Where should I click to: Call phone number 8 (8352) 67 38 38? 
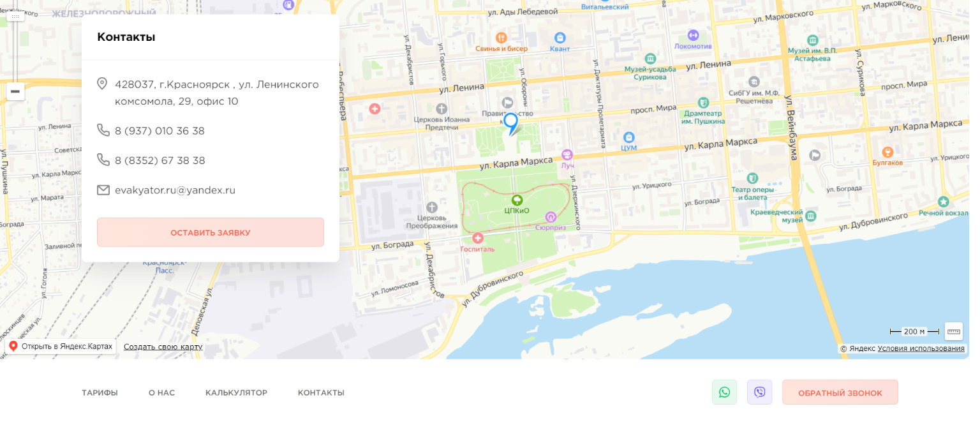160,160
